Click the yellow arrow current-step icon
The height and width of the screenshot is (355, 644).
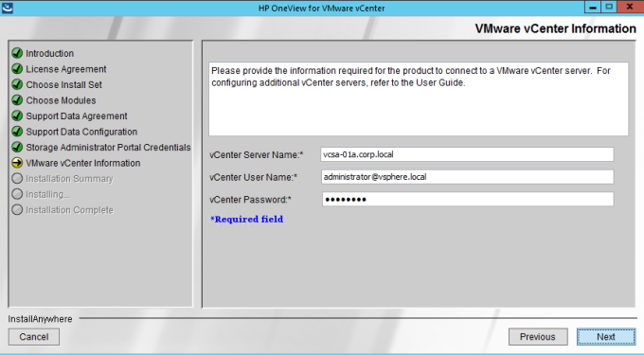(x=17, y=163)
